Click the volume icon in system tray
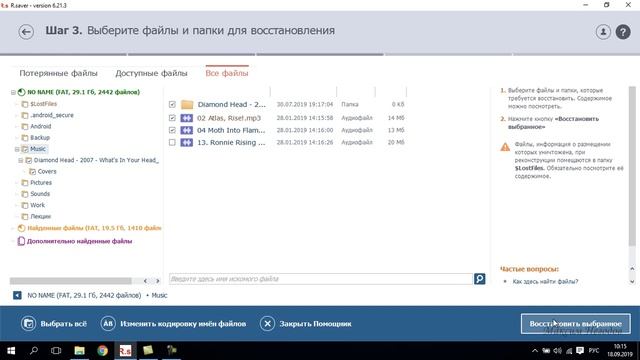Screen dimensions: 640x360 [558, 351]
